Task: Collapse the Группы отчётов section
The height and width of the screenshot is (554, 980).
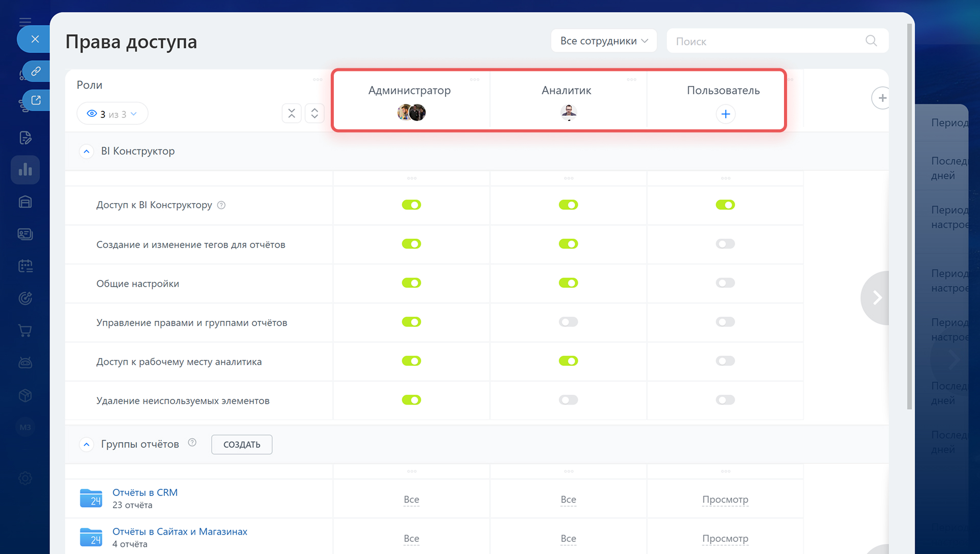Action: 87,445
